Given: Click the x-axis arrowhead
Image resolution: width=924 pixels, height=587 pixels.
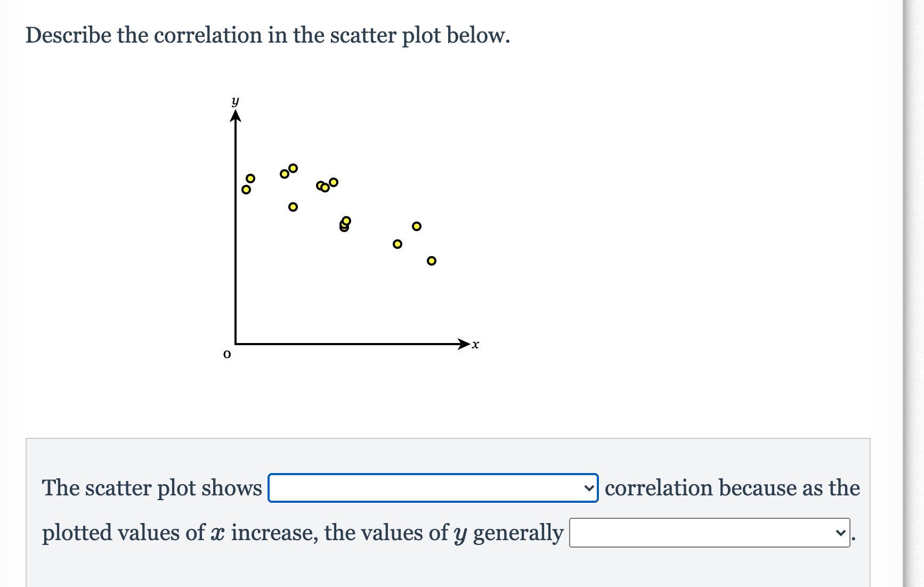Looking at the screenshot, I should tap(464, 344).
